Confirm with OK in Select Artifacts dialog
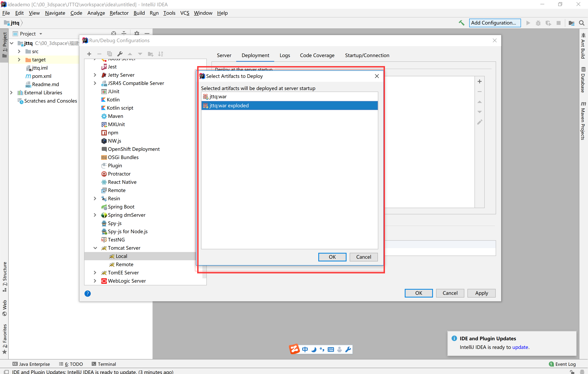 pos(332,257)
